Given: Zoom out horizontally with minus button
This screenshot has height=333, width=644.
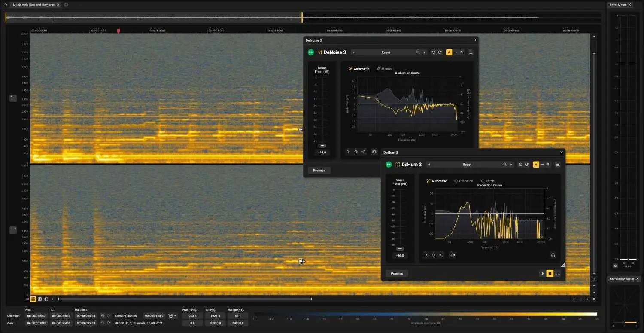Looking at the screenshot, I should 581,299.
